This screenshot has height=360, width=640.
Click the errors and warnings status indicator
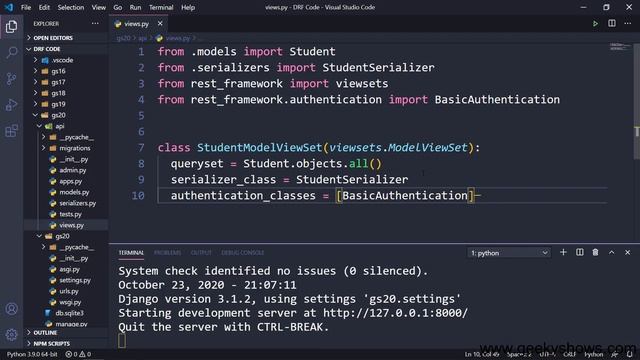coord(78,354)
